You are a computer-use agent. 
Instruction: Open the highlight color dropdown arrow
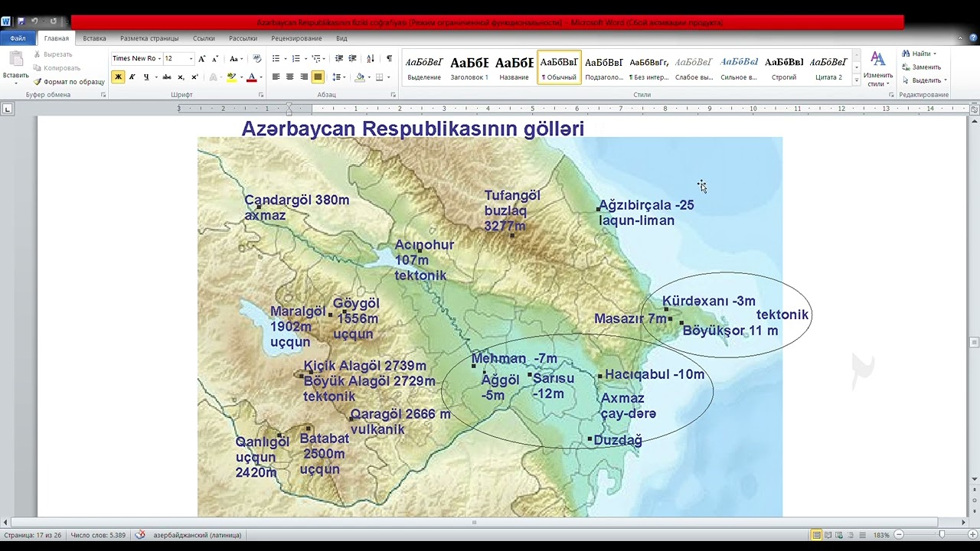click(240, 77)
